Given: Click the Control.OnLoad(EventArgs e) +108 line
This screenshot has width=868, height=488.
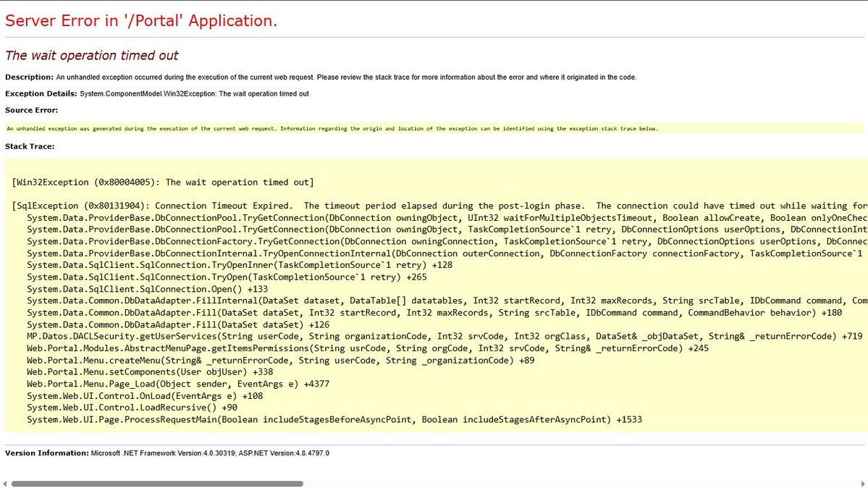Looking at the screenshot, I should [145, 395].
